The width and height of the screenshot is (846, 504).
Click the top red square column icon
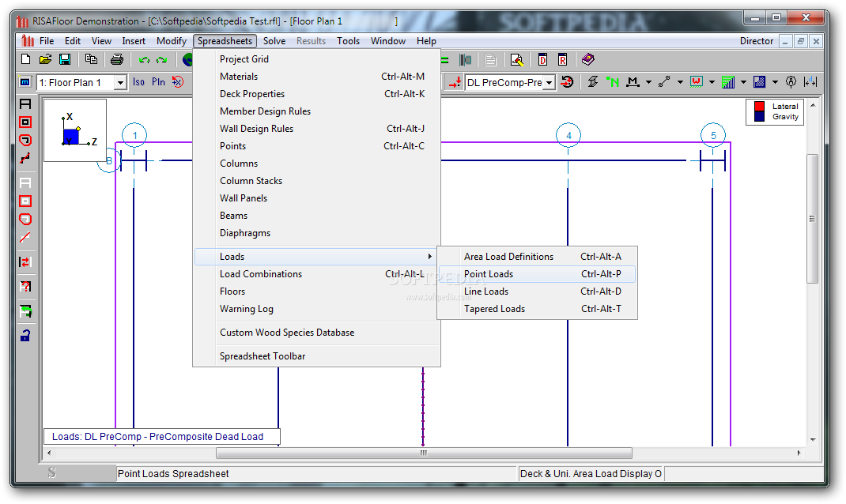[x=25, y=122]
